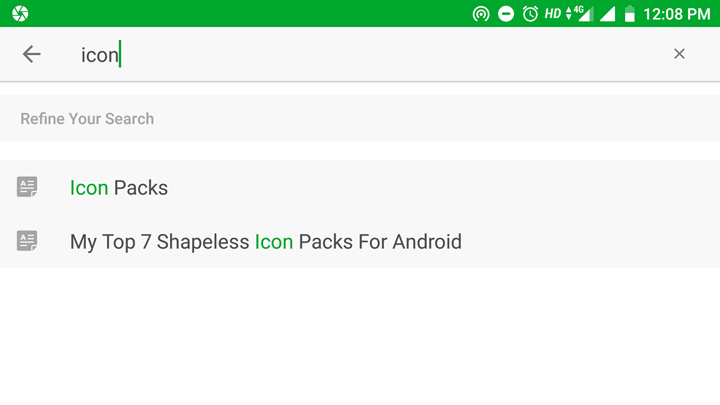This screenshot has width=720, height=405.
Task: Tap the battery icon in status bar
Action: [x=630, y=14]
